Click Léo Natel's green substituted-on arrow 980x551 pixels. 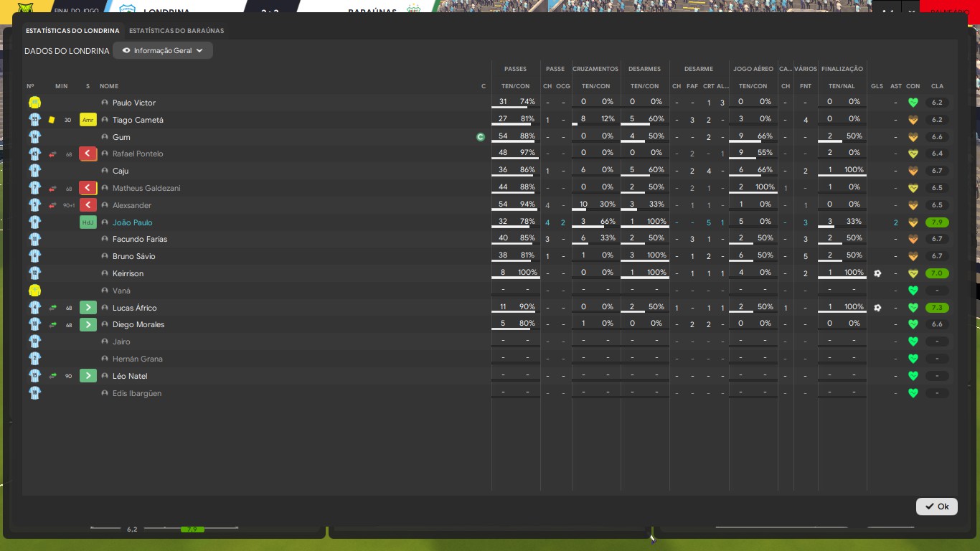point(88,376)
